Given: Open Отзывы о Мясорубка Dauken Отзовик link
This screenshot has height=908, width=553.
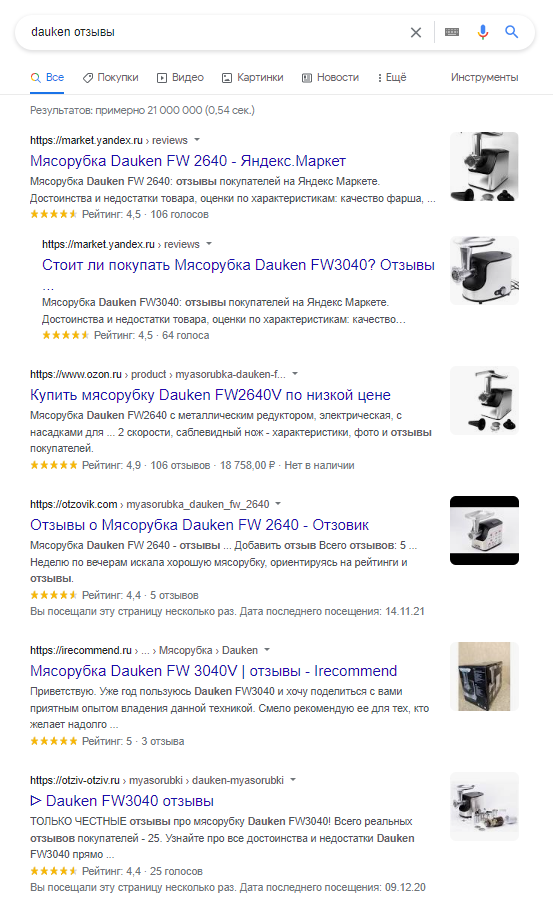Looking at the screenshot, I should tap(199, 525).
